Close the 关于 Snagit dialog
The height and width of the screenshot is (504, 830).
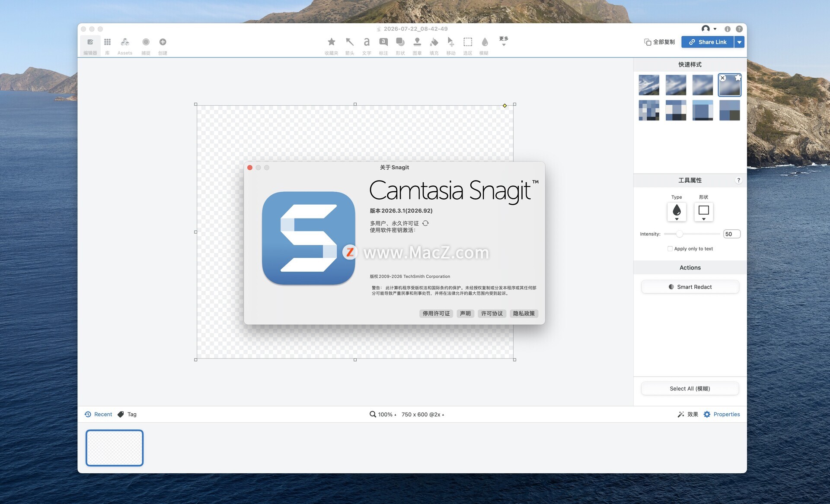(x=250, y=168)
